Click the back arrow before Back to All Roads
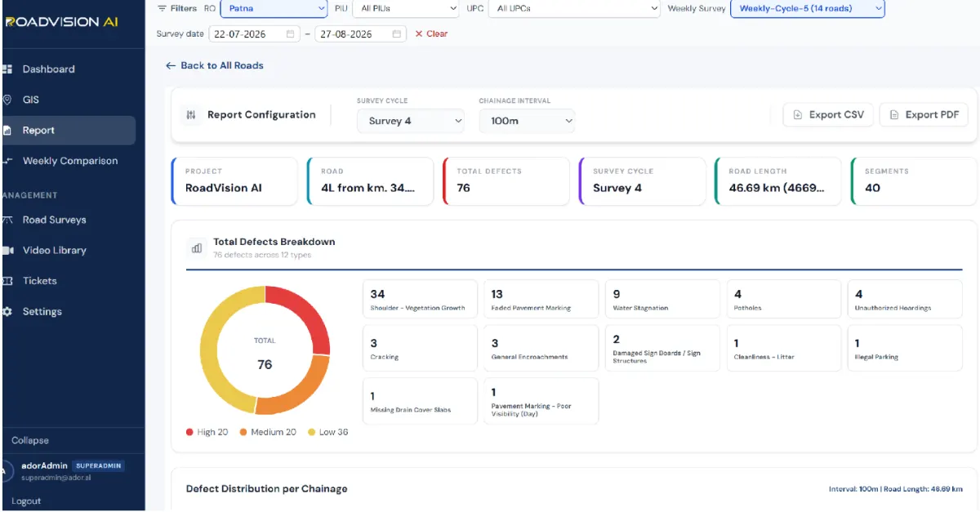980x512 pixels. (171, 65)
